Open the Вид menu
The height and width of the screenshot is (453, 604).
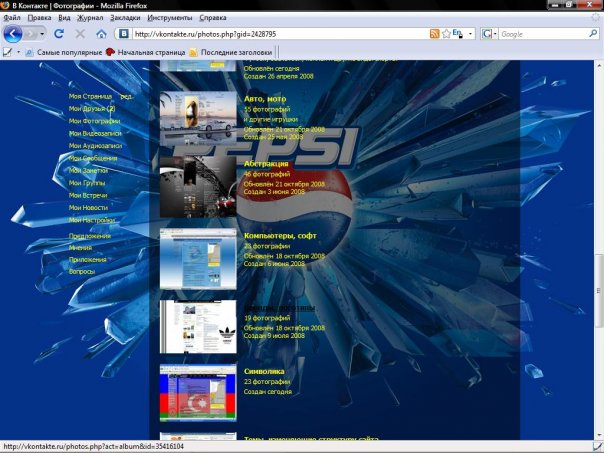click(x=64, y=18)
